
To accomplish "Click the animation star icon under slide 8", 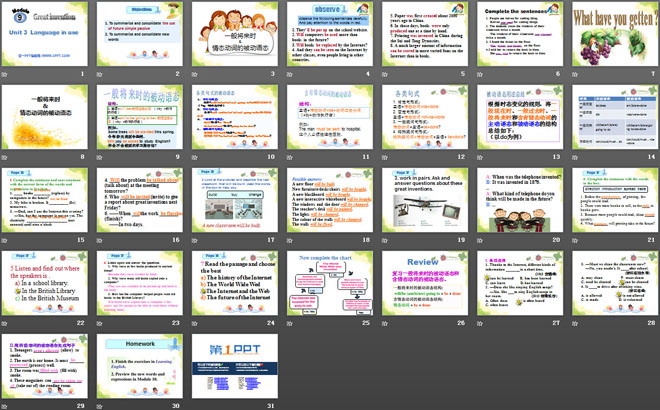I will [5, 157].
